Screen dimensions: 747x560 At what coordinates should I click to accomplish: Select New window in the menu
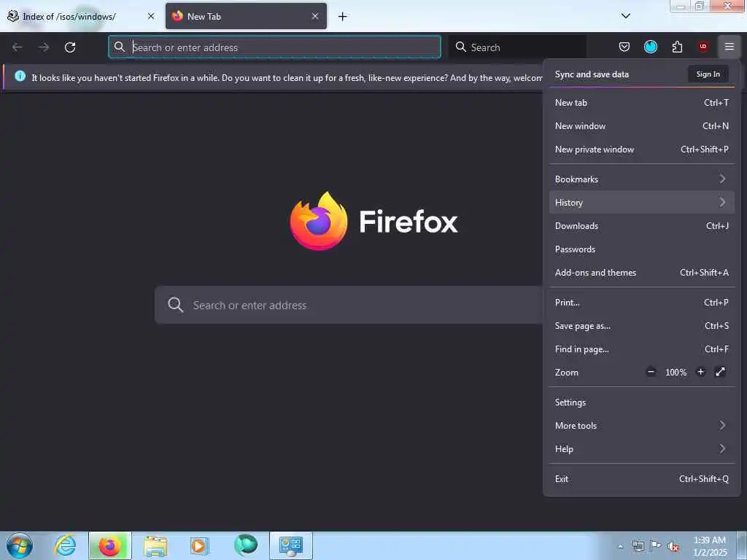[x=641, y=125]
